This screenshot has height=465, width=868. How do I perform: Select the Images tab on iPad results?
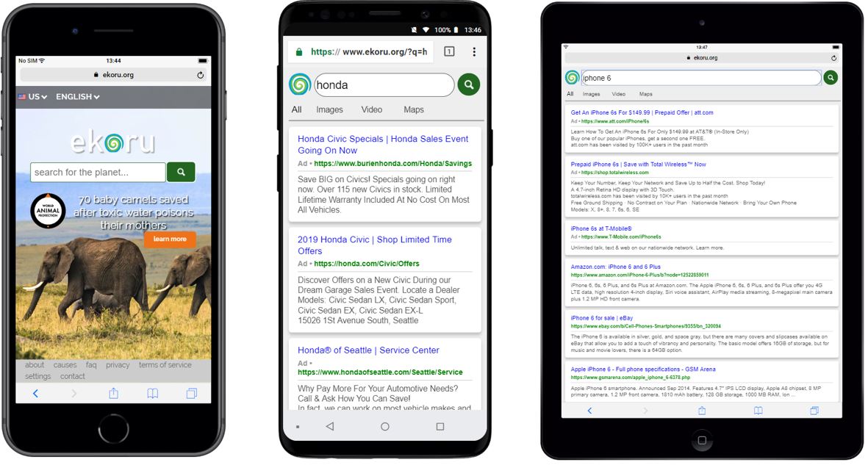click(x=591, y=94)
